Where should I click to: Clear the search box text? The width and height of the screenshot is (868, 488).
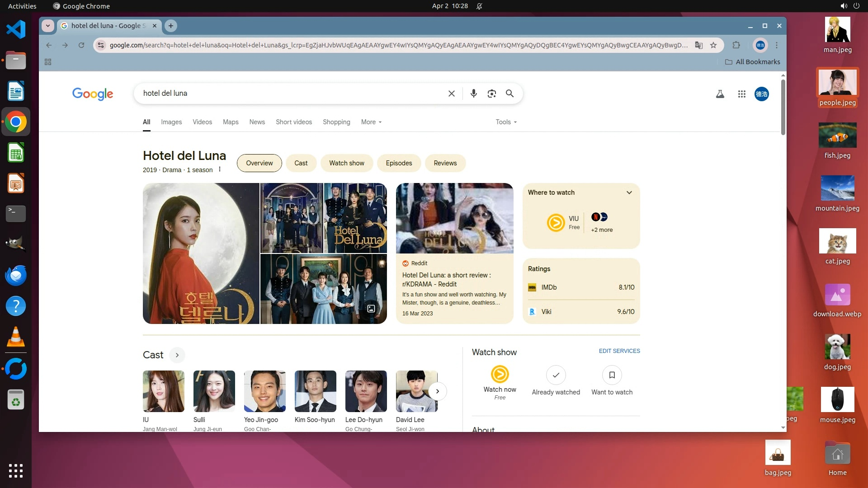pyautogui.click(x=451, y=94)
